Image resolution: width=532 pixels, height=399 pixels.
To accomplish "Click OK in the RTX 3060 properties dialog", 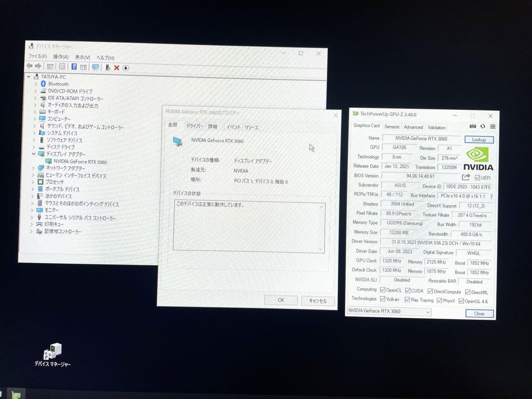I will [x=281, y=300].
